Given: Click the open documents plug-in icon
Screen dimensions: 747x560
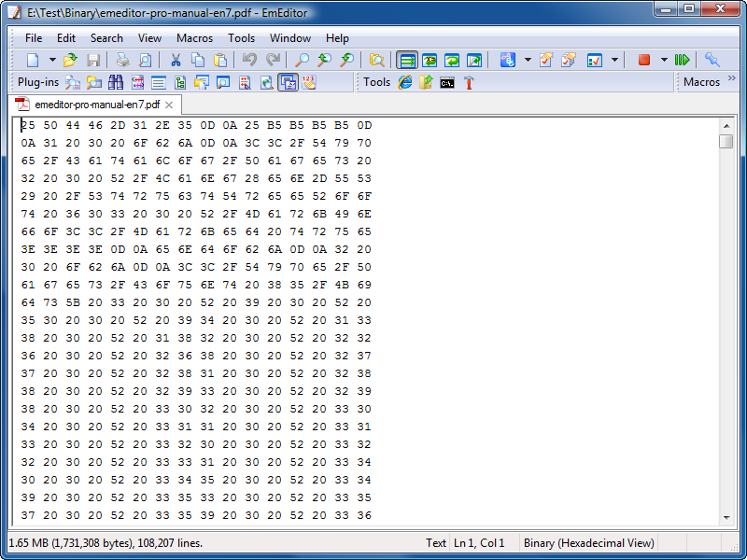Looking at the screenshot, I should (202, 82).
